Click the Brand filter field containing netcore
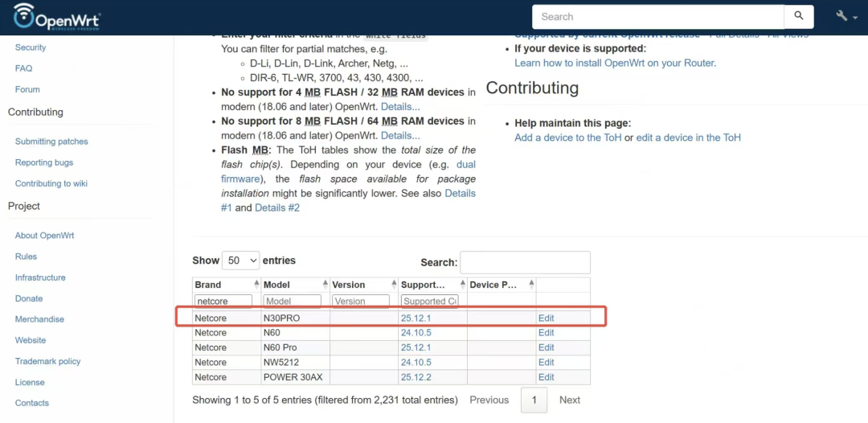 click(x=223, y=302)
